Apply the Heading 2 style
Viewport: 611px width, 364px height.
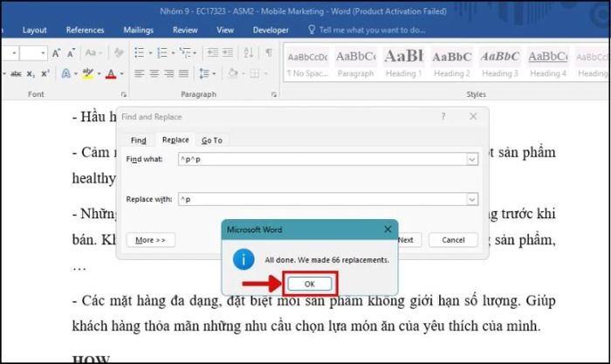(x=452, y=64)
